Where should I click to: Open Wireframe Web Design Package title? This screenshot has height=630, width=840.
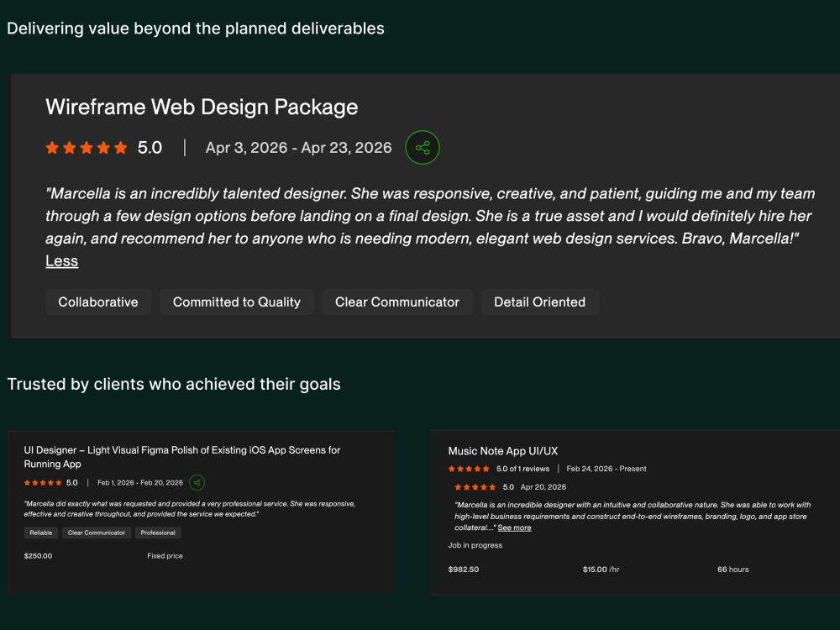[x=202, y=107]
